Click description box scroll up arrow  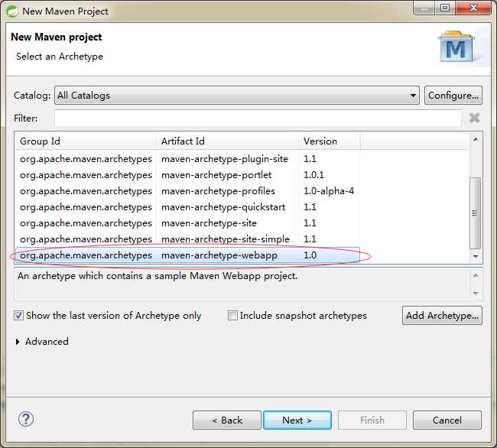point(476,276)
